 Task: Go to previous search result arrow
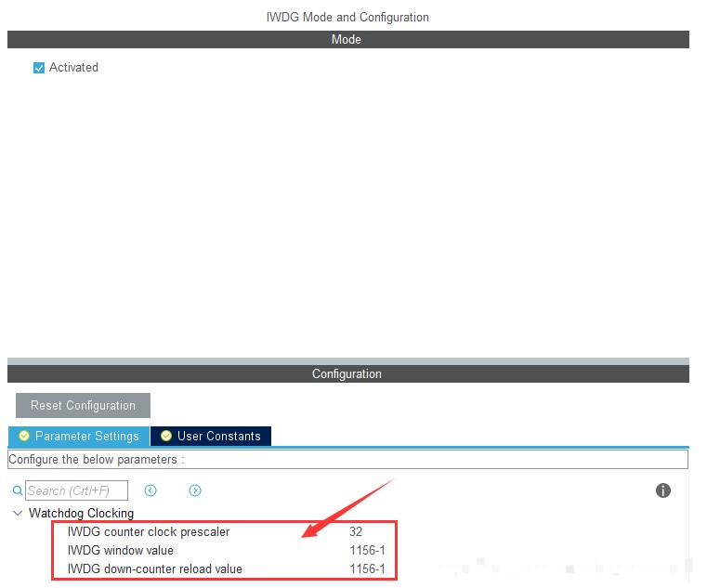tap(151, 490)
